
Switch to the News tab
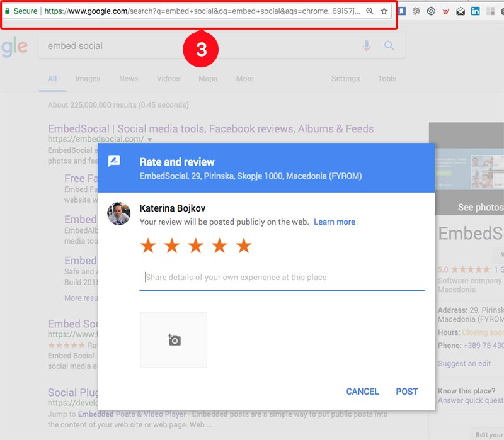pos(129,79)
